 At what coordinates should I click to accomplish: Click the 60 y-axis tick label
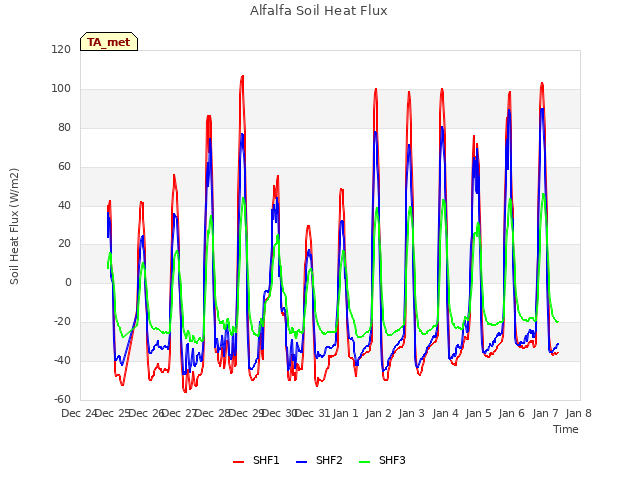click(x=64, y=166)
